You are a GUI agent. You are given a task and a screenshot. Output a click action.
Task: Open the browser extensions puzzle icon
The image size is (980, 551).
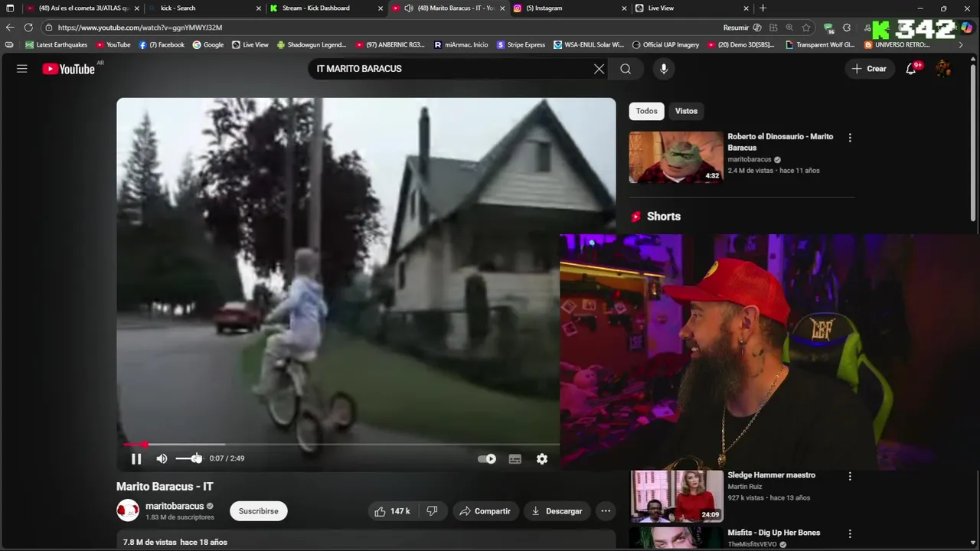click(847, 28)
